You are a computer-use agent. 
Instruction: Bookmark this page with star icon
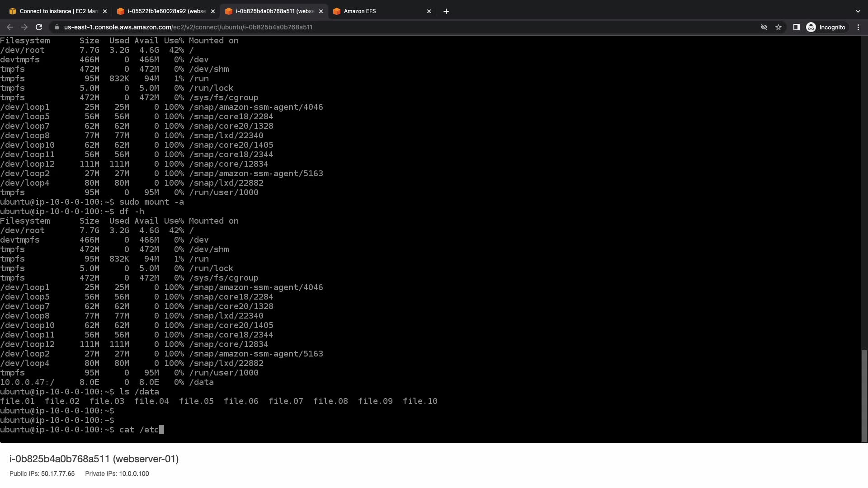click(778, 27)
